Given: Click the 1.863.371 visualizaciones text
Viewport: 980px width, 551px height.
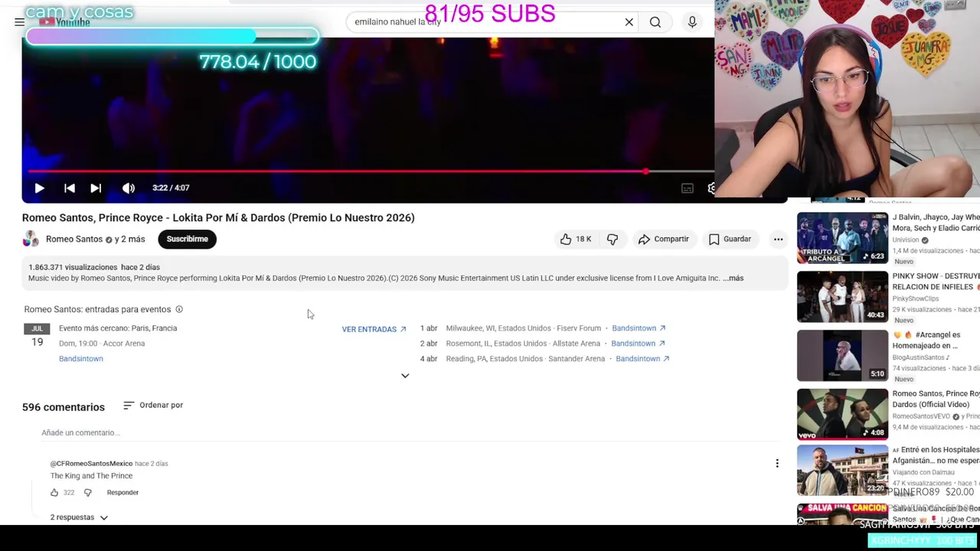Looking at the screenshot, I should click(73, 267).
